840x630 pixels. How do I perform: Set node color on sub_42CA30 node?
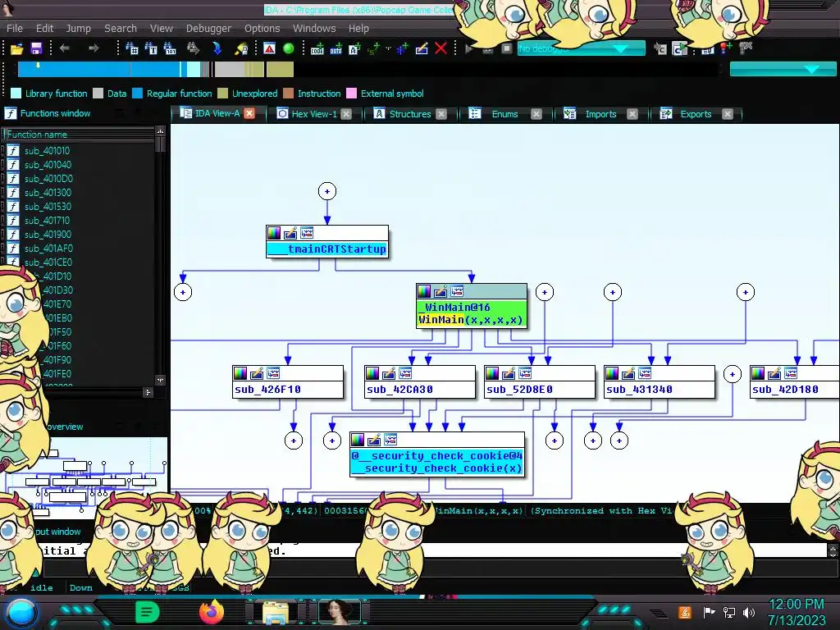pos(372,373)
